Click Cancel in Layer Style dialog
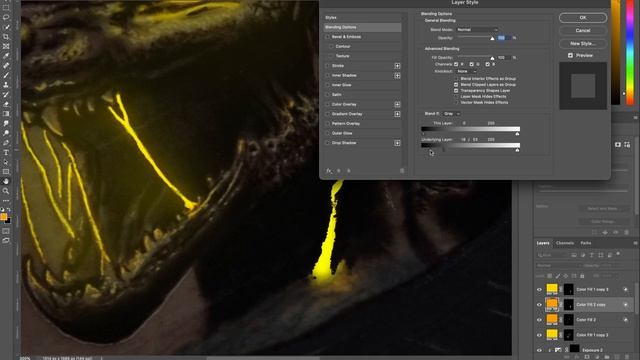The width and height of the screenshot is (640, 360). pos(582,31)
